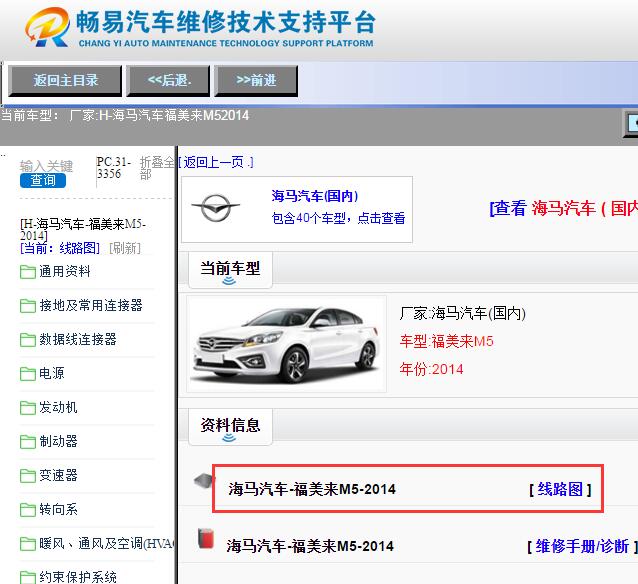Screen dimensions: 638x584
Task: Click 海马汽车-福美来M5-2014 title in 线路图 row
Action: [312, 489]
